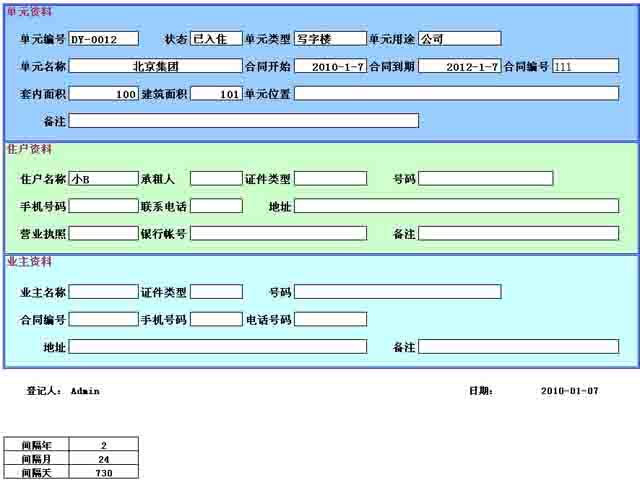The height and width of the screenshot is (480, 640).
Task: Select the 合同开始 date field
Action: (330, 67)
